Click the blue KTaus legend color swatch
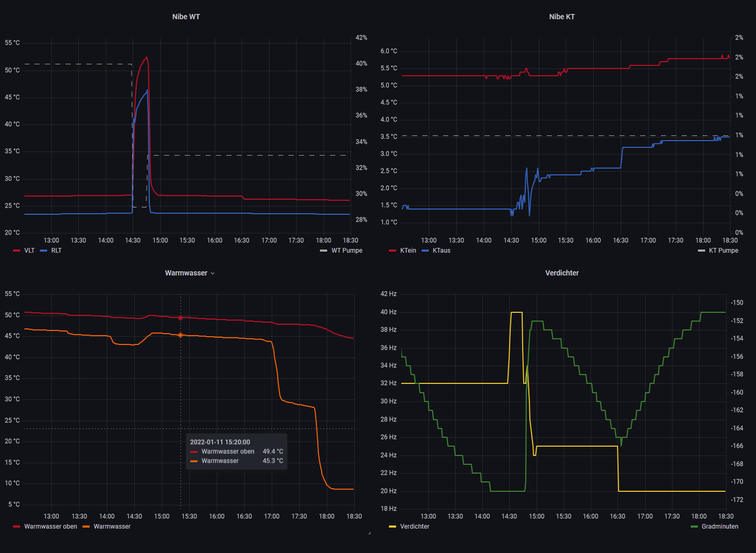This screenshot has width=756, height=553. [425, 251]
